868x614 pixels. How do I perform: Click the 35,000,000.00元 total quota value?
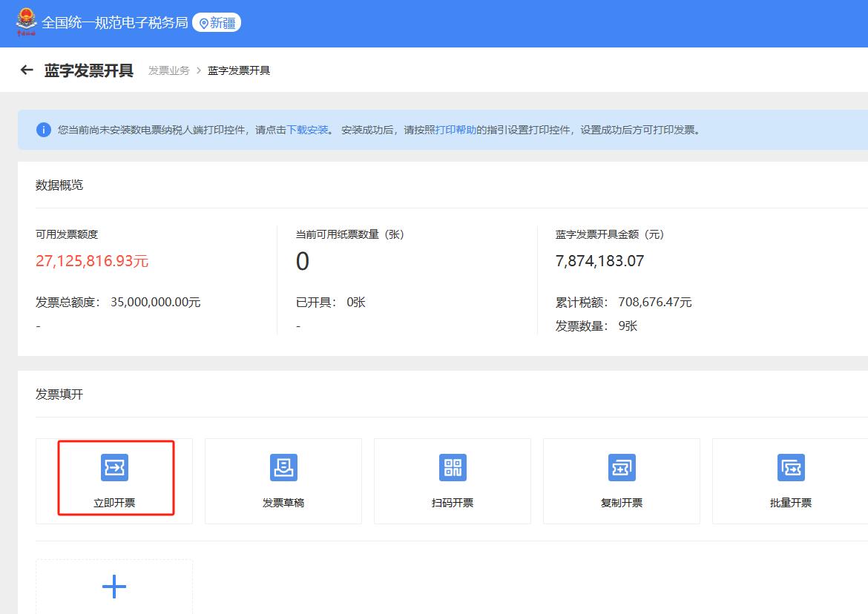pyautogui.click(x=156, y=302)
